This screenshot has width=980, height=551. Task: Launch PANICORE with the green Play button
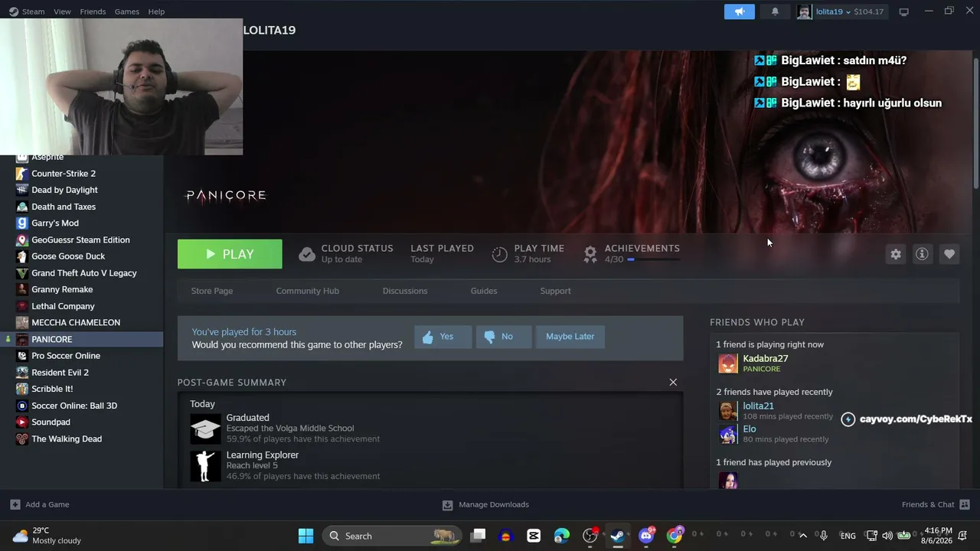230,254
